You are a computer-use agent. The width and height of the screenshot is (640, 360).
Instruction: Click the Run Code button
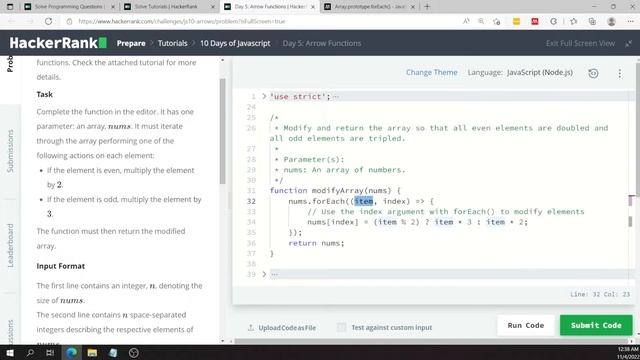pos(526,325)
